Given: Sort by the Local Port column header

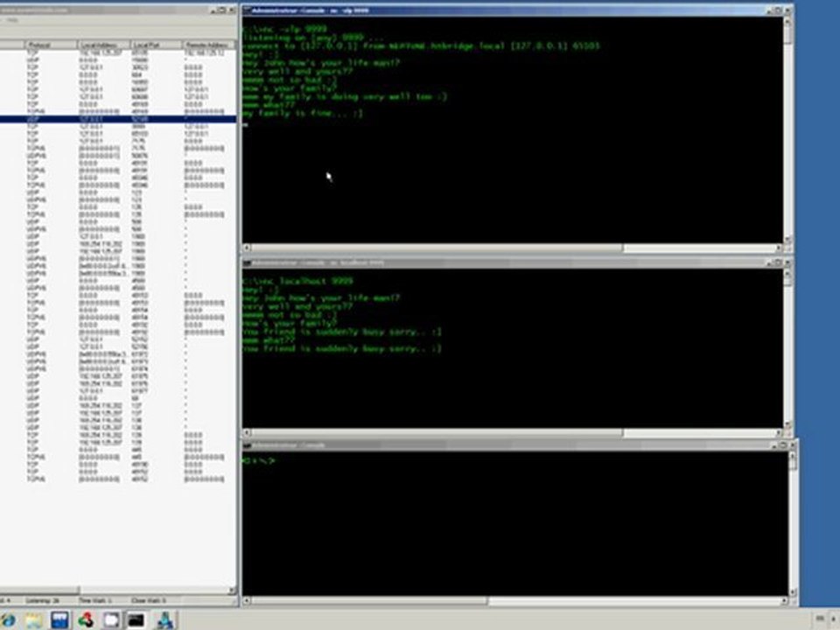Looking at the screenshot, I should pos(157,45).
